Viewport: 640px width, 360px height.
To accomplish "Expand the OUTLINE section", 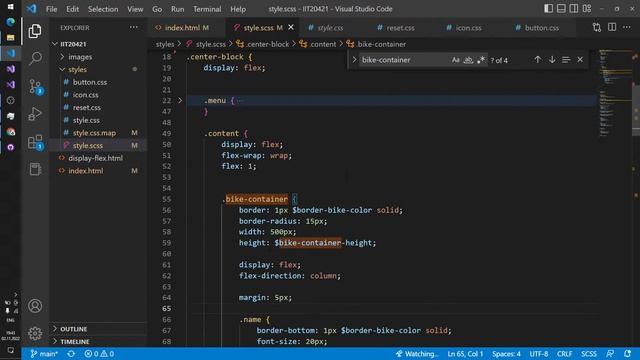I will tap(98, 329).
